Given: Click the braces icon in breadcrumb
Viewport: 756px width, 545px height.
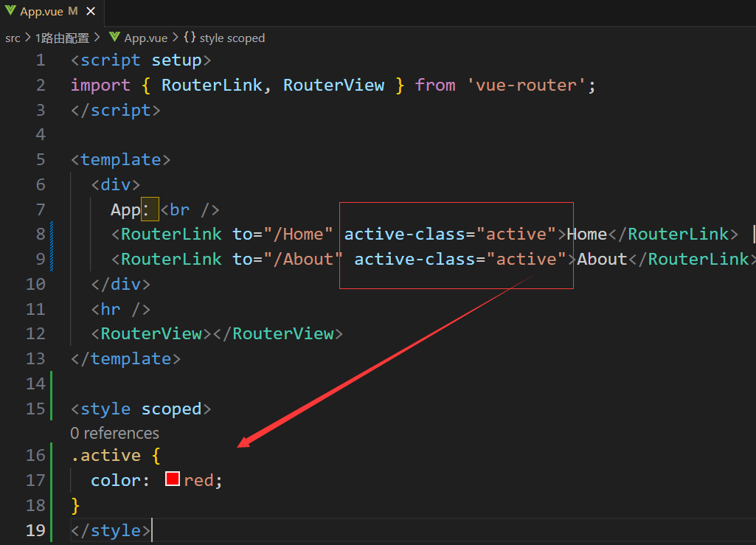Looking at the screenshot, I should 190,37.
